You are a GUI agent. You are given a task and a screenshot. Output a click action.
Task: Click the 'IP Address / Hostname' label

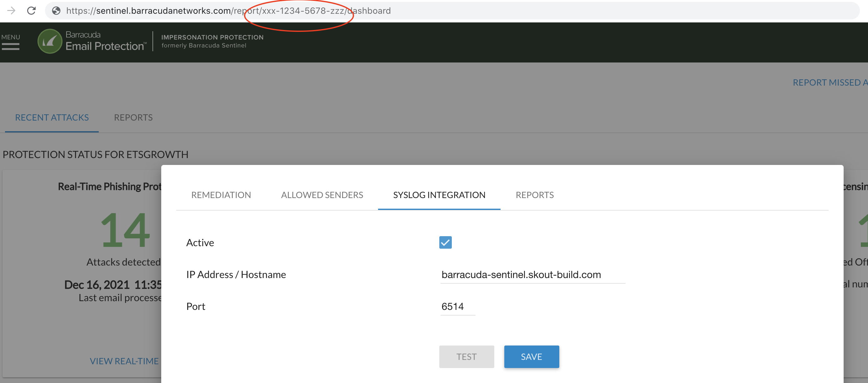tap(236, 275)
